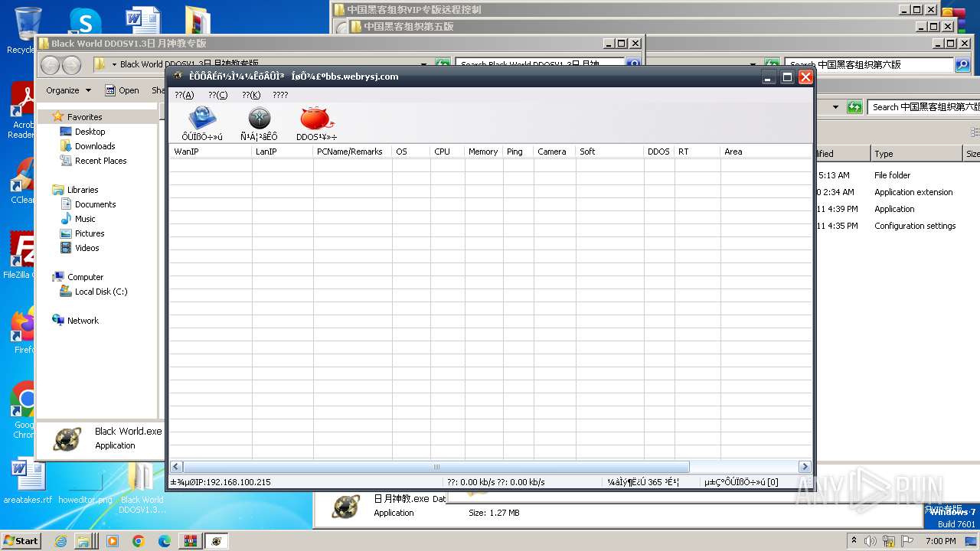Click the horizontal scrollbar thumb in host list
The height and width of the screenshot is (551, 980).
[436, 467]
